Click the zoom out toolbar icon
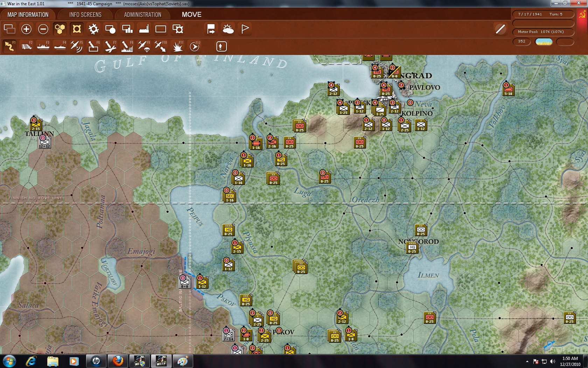The height and width of the screenshot is (368, 588). coord(43,29)
